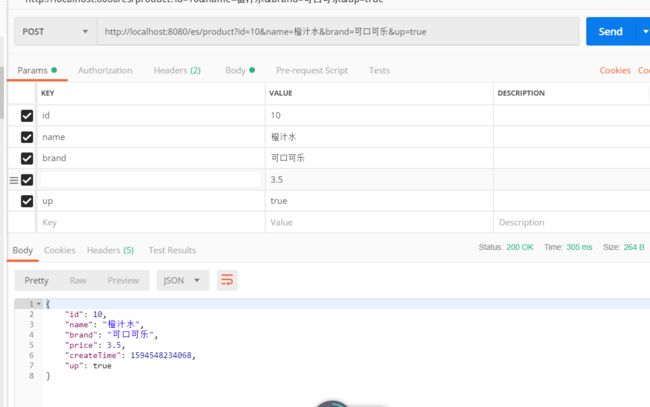Open the request Body tab
650x407 pixels.
tap(240, 70)
